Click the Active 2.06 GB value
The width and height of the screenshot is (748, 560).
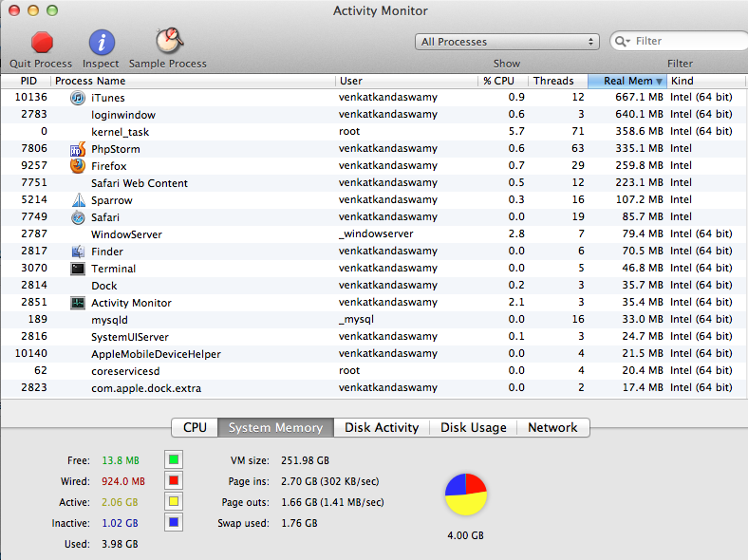(120, 502)
